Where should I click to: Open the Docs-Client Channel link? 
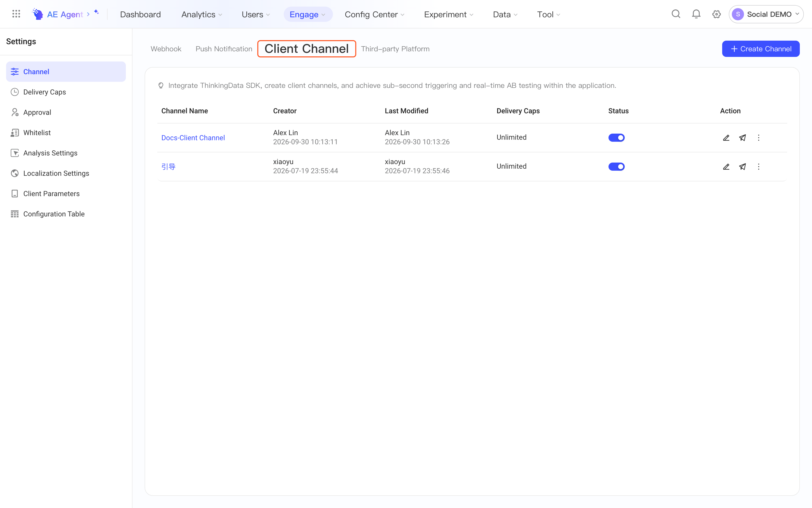[193, 138]
